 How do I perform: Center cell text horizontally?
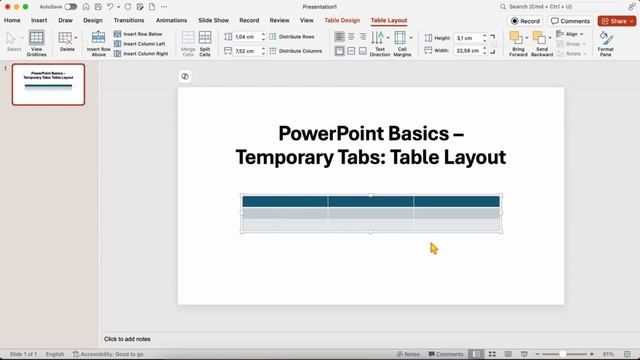351,37
